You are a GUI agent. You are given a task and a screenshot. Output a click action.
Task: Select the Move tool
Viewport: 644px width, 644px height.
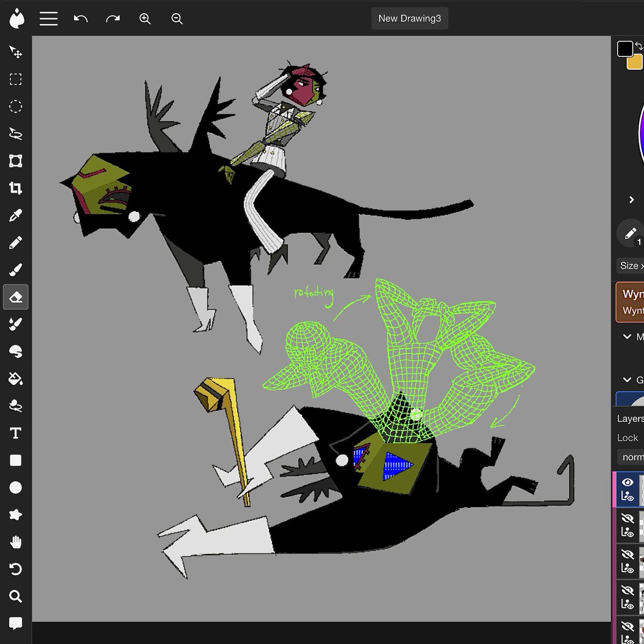pos(16,52)
